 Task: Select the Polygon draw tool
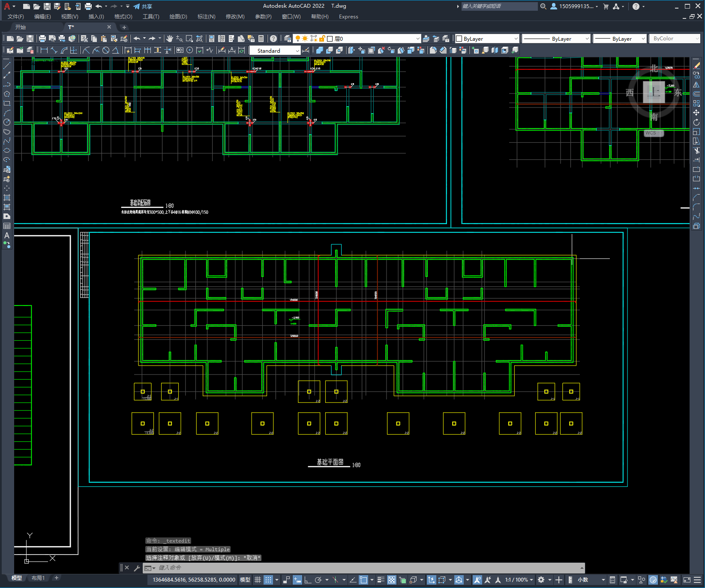click(x=7, y=94)
